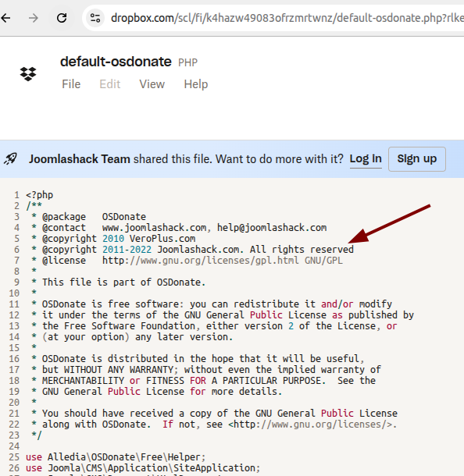Viewport: 464px width, 476px height.
Task: Click the gpl.html license URL on line 7
Action: point(201,261)
